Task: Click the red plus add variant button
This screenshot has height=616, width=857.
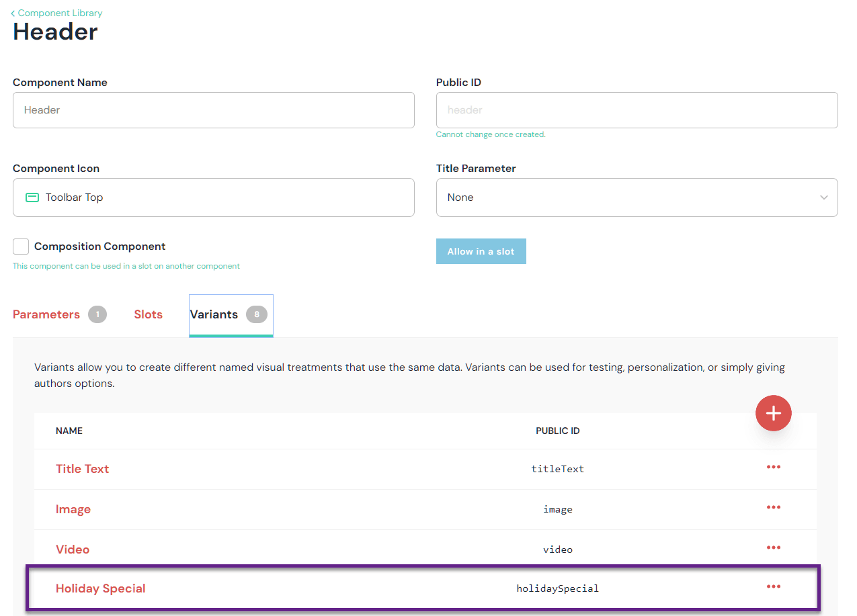Action: click(773, 413)
